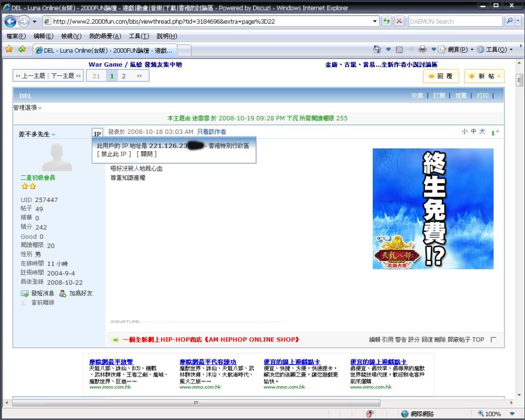Image resolution: width=525 pixels, height=420 pixels.
Task: Click the Stop loading X icon
Action: point(399,21)
